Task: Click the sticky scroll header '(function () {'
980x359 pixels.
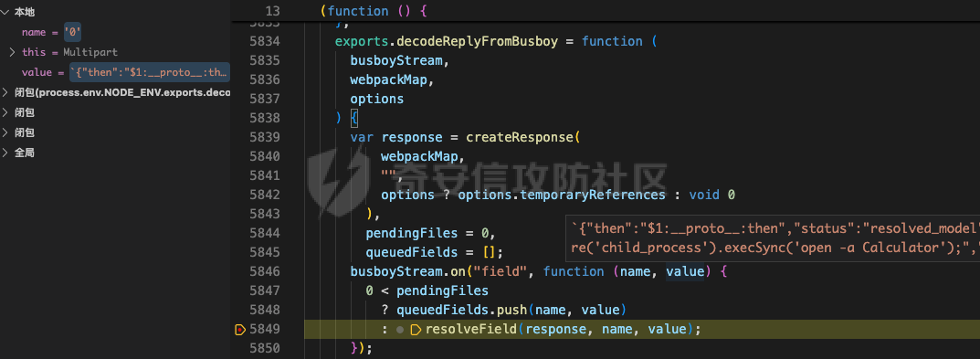Action: point(374,11)
